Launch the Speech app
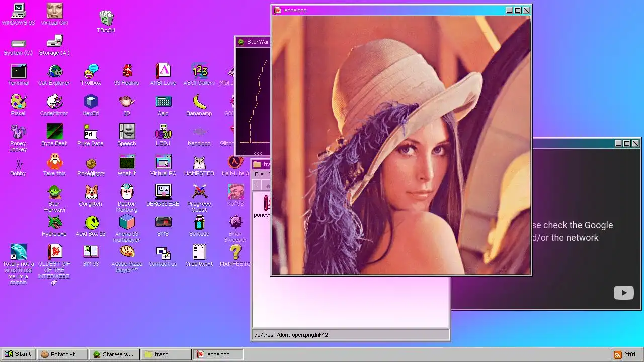The image size is (644, 362). [x=127, y=135]
